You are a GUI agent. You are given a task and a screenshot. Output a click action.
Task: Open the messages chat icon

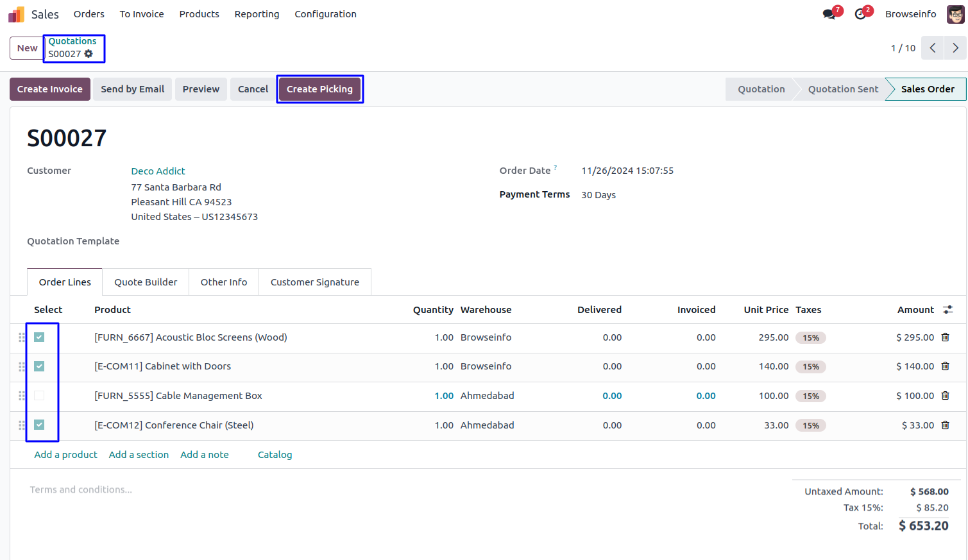tap(829, 14)
